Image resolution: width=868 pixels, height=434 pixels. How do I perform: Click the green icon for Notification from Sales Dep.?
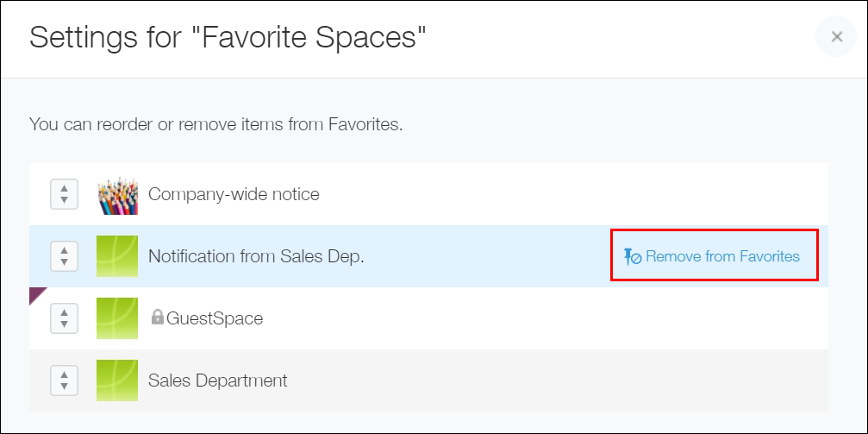pos(117,256)
